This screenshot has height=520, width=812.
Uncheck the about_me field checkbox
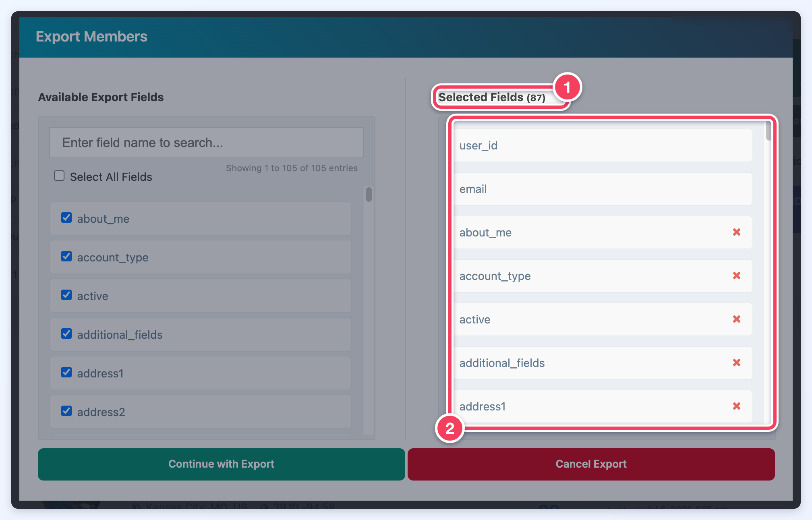[x=66, y=218]
